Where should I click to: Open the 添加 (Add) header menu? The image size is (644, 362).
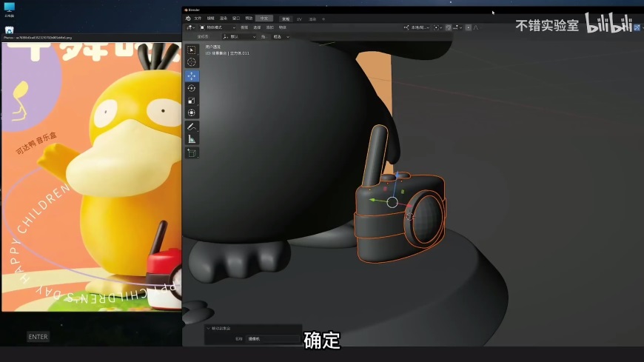[270, 27]
